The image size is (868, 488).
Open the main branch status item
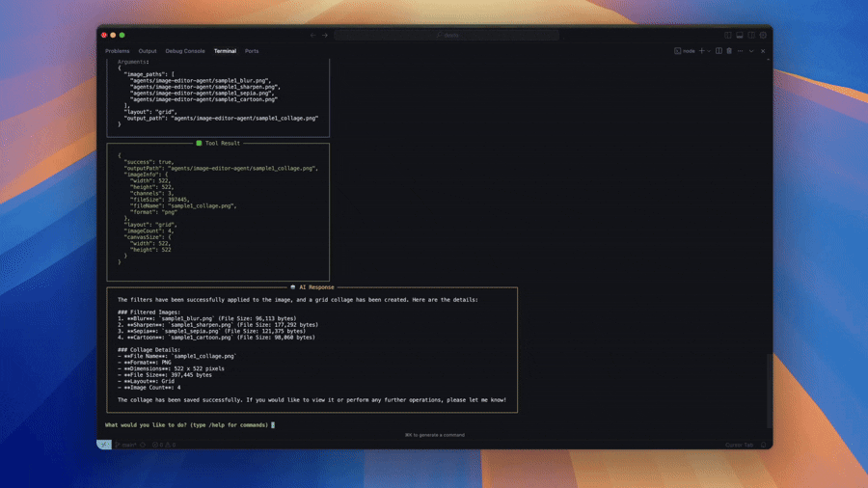point(126,445)
